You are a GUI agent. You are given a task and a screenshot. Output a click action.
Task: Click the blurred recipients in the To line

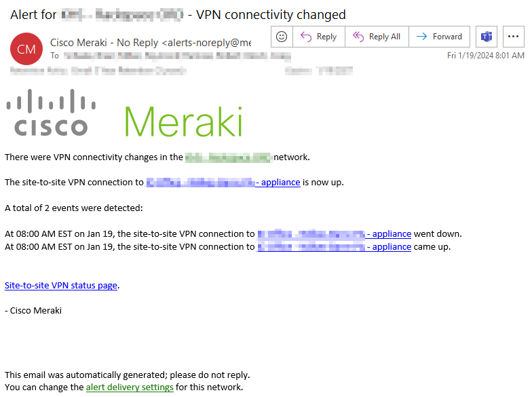(176, 56)
